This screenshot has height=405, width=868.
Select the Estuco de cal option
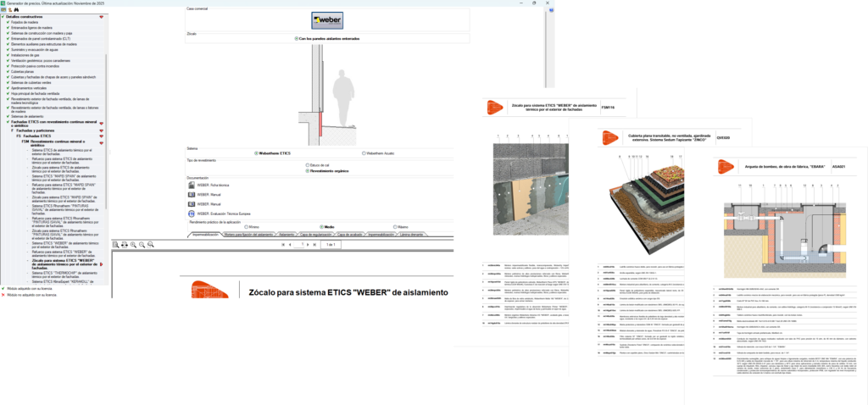[308, 165]
